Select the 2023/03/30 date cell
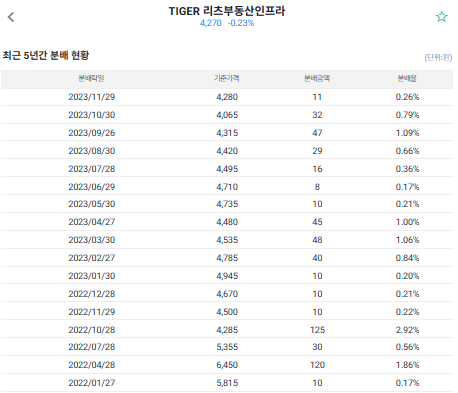The height and width of the screenshot is (393, 458). pos(92,240)
